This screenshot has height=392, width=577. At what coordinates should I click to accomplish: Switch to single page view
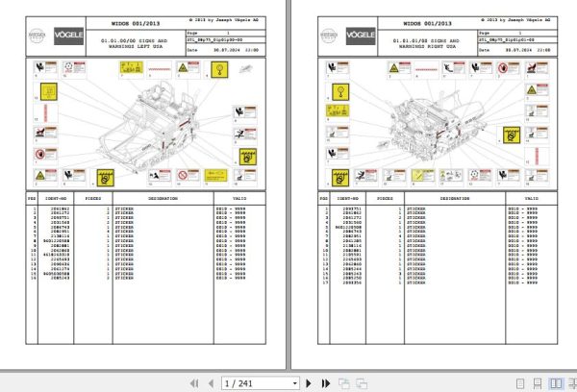click(x=520, y=383)
